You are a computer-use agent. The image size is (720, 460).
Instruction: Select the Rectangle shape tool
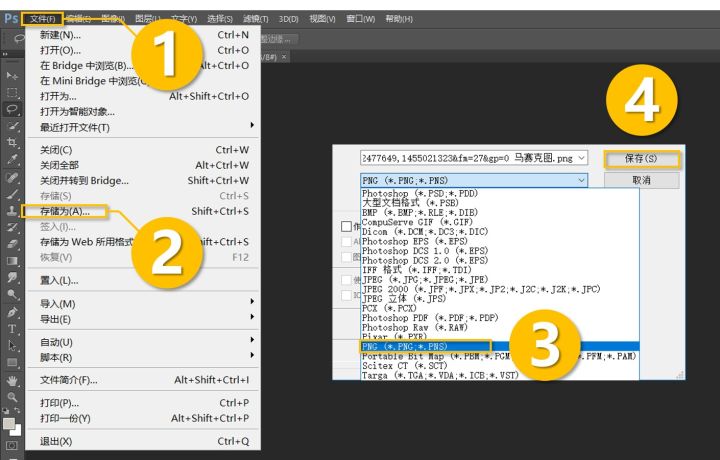tap(12, 363)
